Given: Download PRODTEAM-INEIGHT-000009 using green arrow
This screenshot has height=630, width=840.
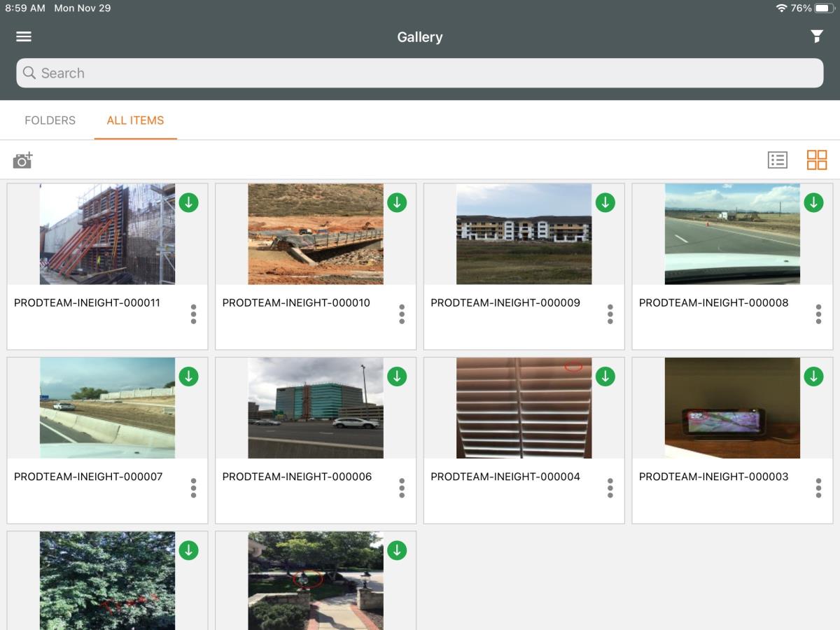Looking at the screenshot, I should tap(605, 203).
